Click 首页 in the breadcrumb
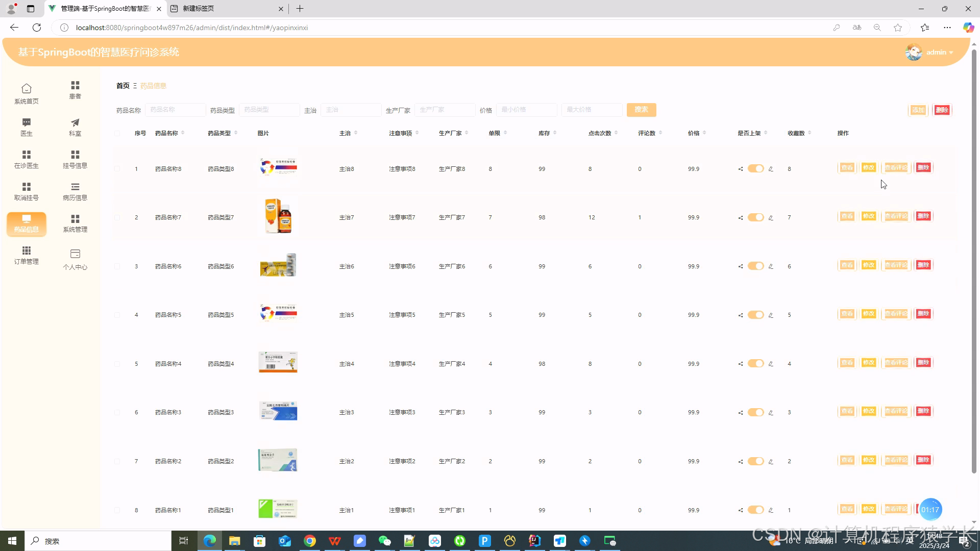The image size is (980, 551). pyautogui.click(x=123, y=86)
